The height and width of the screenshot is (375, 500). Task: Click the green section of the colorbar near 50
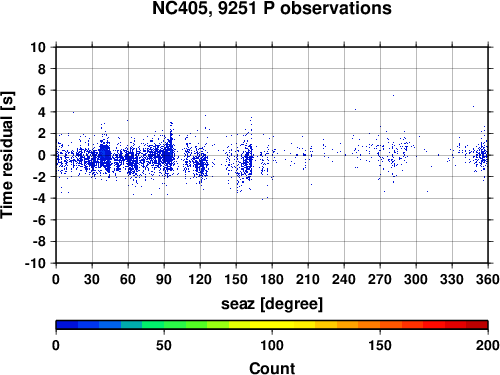click(164, 325)
